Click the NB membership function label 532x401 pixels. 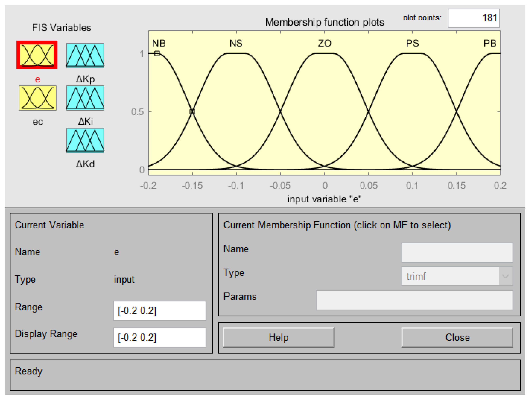point(159,44)
